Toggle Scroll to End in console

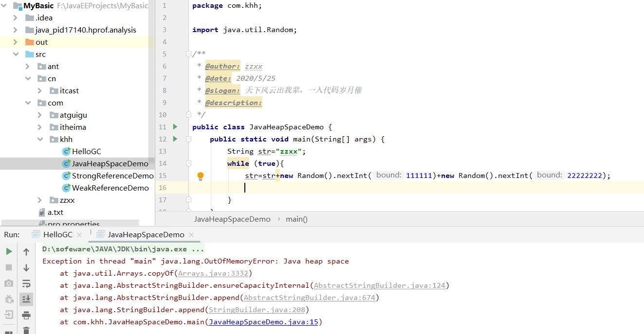coord(26,299)
